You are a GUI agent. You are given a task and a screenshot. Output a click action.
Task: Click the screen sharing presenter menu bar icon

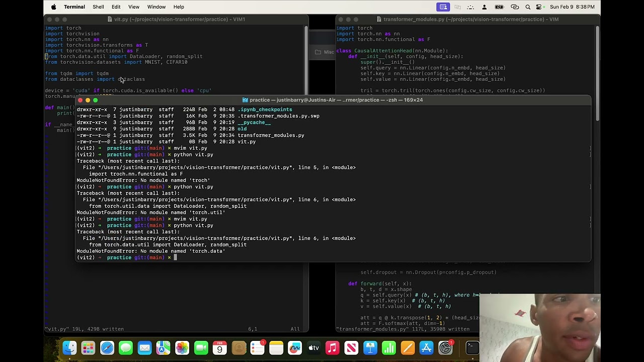pos(443,7)
